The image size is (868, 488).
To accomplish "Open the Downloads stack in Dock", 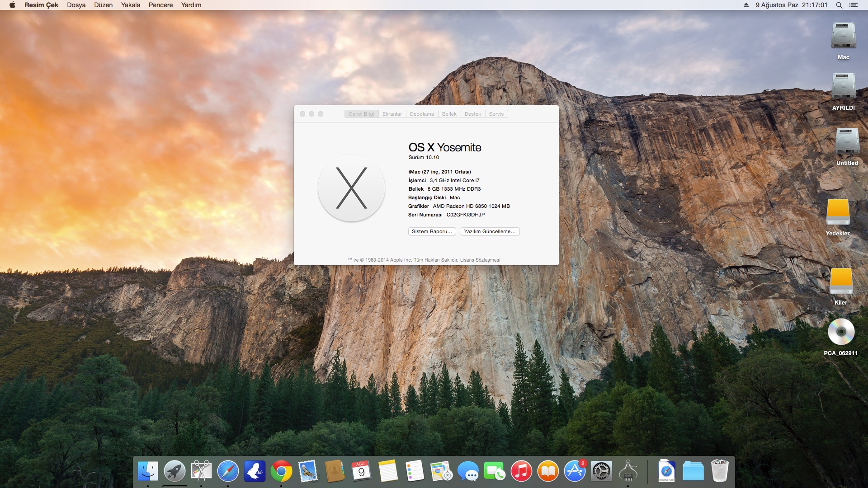I will (666, 471).
